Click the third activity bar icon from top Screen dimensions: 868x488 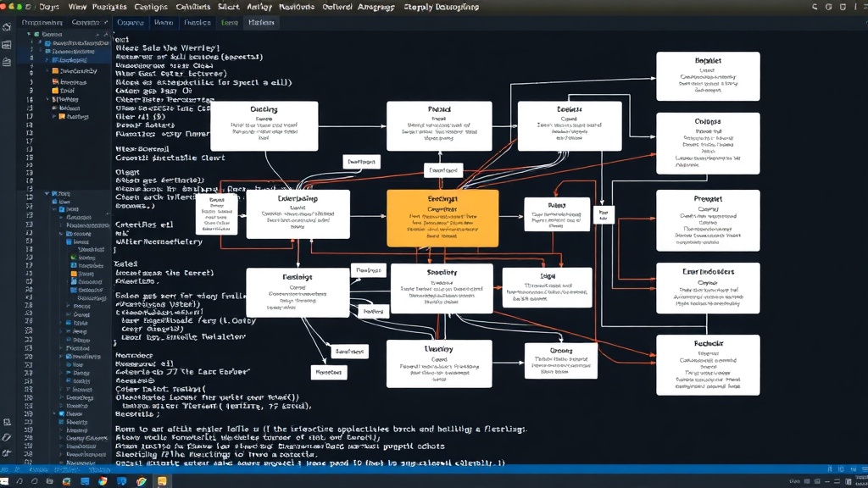[x=7, y=63]
